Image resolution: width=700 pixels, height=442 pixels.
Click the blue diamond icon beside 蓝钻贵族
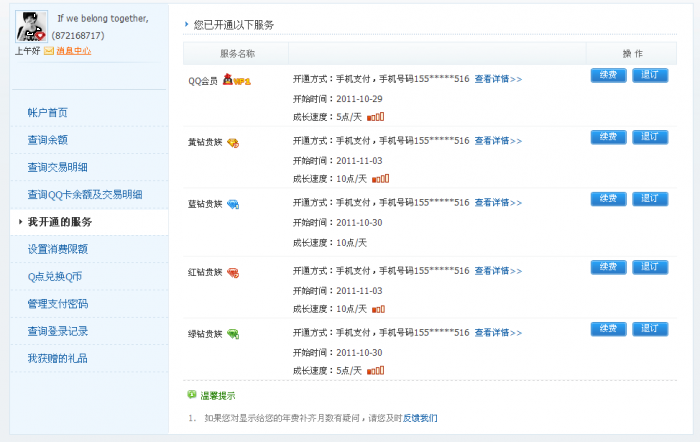233,204
